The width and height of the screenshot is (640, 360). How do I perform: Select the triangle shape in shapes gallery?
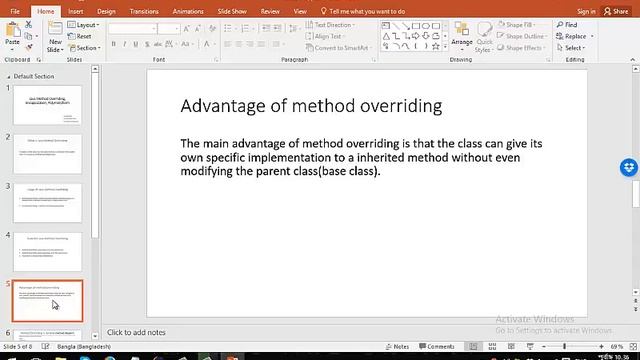pyautogui.click(x=386, y=36)
